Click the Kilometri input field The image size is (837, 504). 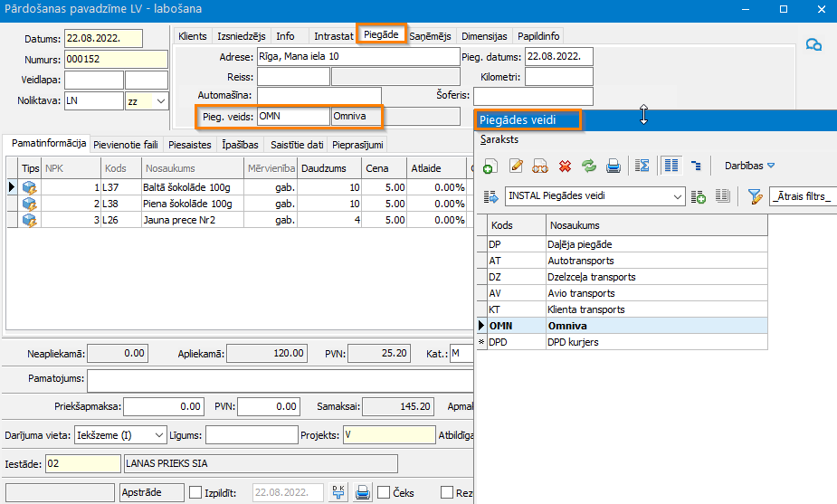[559, 77]
